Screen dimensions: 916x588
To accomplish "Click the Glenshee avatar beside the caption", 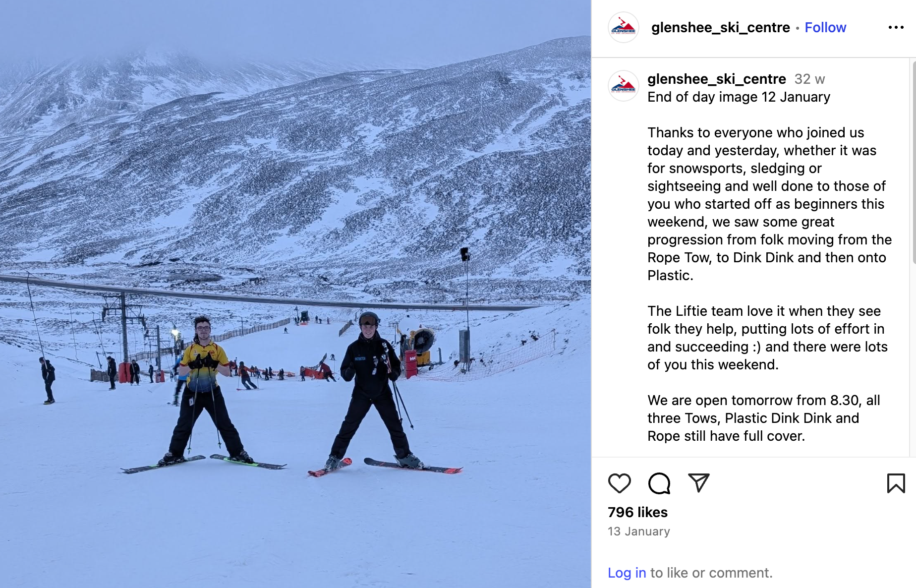I will pyautogui.click(x=623, y=86).
